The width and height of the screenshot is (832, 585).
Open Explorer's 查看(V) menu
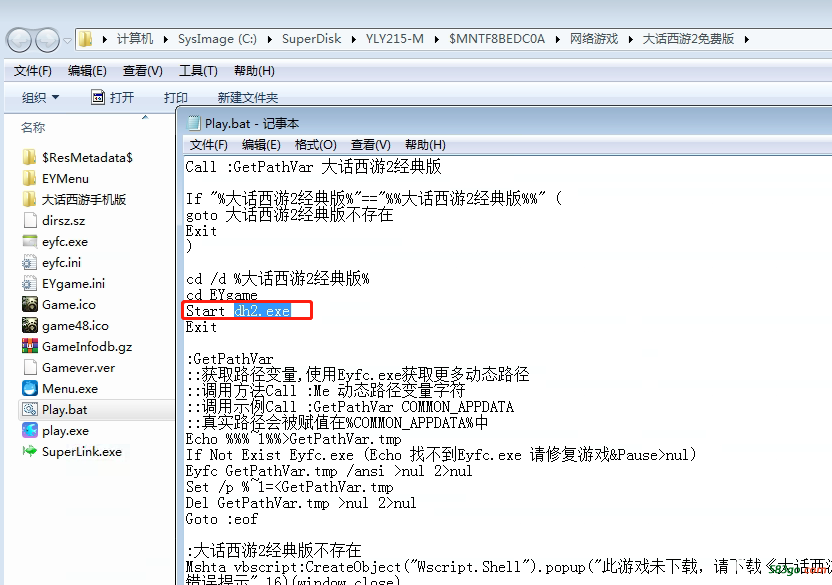[x=142, y=71]
